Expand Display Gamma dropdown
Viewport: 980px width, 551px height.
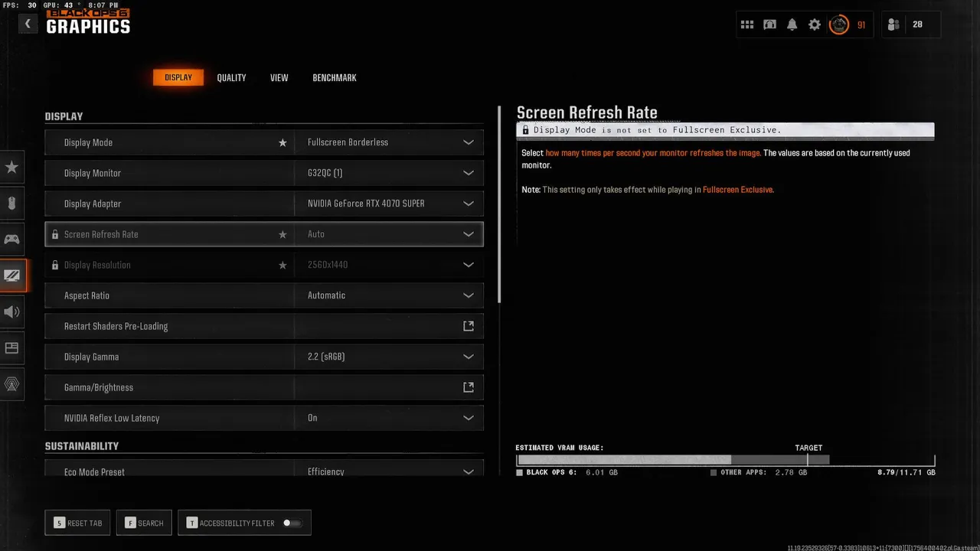469,357
